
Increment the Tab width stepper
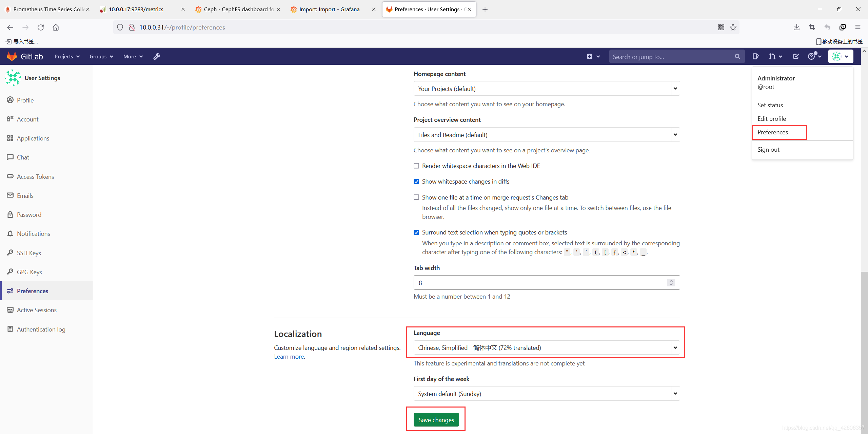point(671,281)
